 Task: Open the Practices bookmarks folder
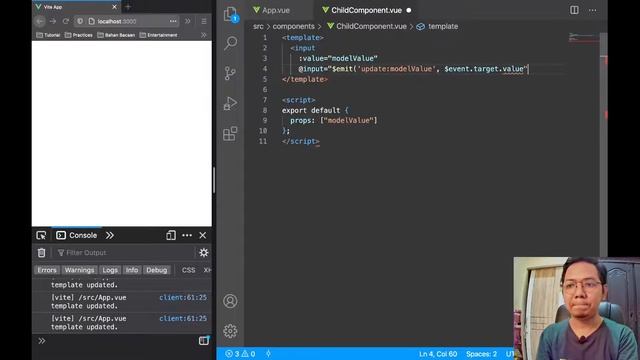point(79,35)
